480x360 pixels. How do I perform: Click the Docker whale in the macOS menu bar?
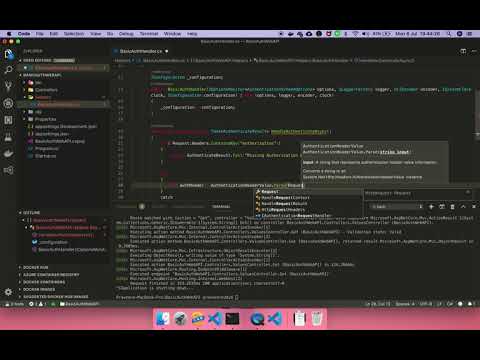tap(291, 34)
